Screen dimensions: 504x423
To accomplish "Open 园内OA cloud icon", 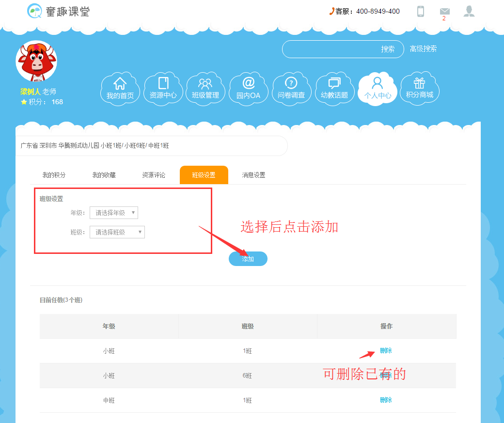I will click(248, 89).
